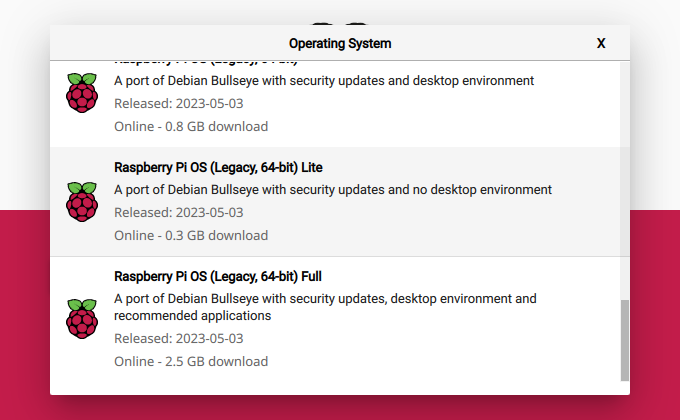This screenshot has width=680, height=420.
Task: Click release date under 64-bit Lite entry
Action: tap(179, 213)
